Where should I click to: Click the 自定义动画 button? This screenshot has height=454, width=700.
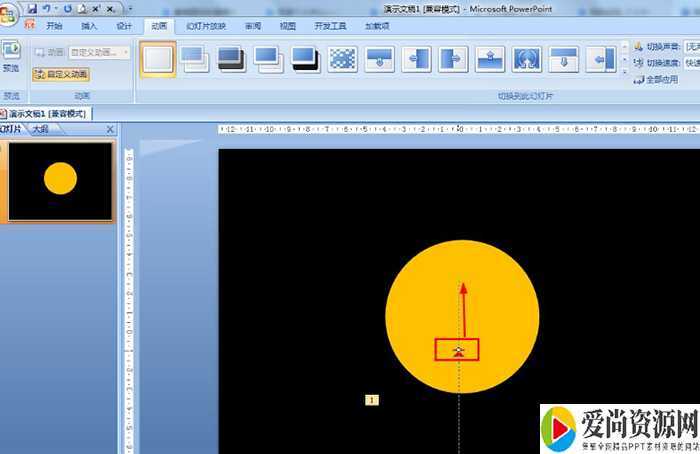pos(60,74)
